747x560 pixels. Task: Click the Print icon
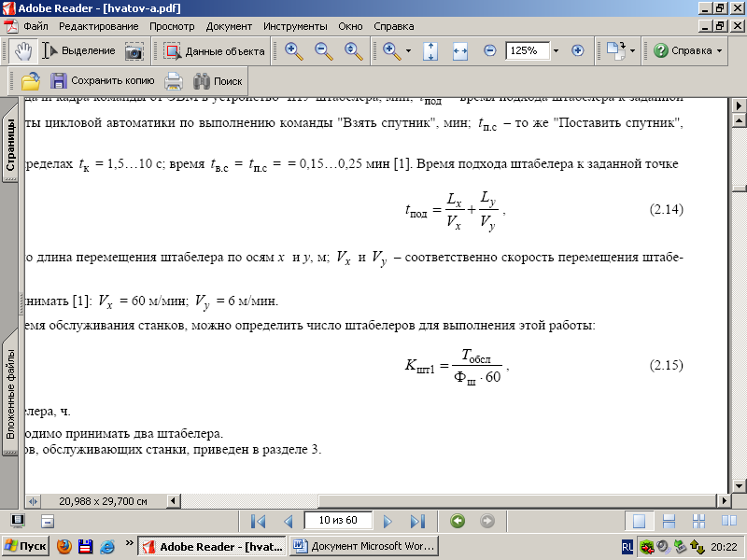coord(174,81)
